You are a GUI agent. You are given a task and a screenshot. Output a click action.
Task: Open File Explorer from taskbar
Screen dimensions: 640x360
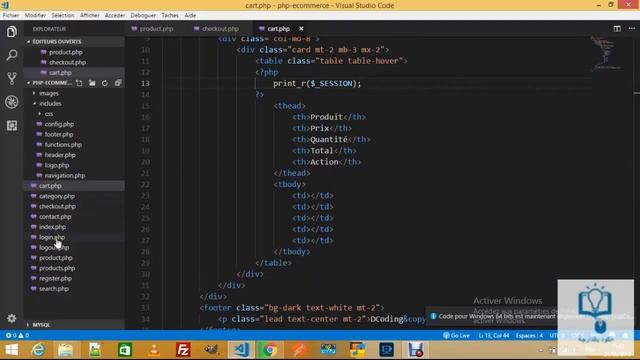(x=65, y=350)
